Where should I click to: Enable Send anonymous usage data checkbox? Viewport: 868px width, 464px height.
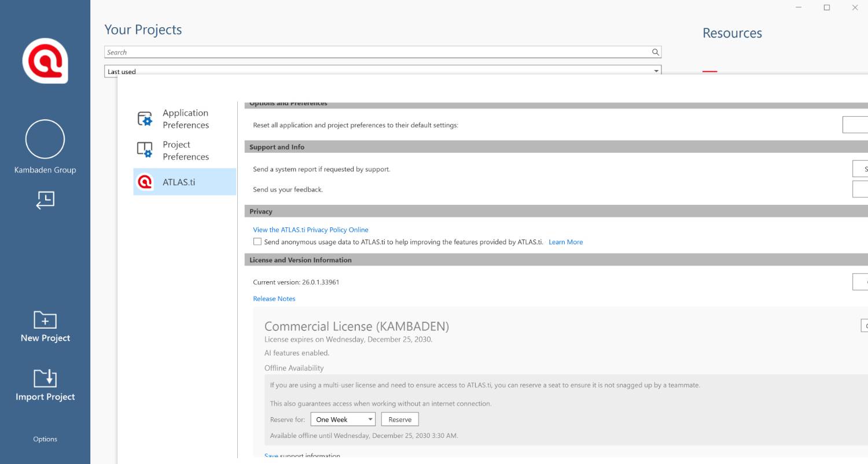257,241
